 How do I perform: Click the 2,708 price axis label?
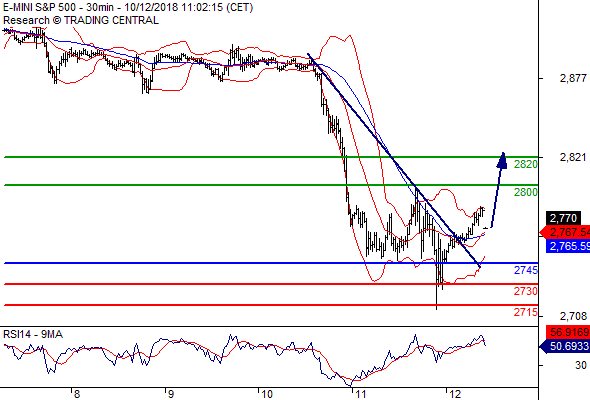click(573, 316)
